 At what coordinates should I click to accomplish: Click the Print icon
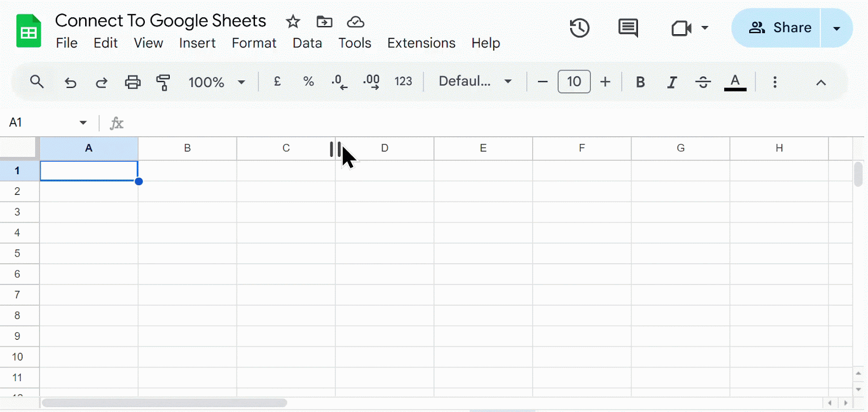pyautogui.click(x=133, y=82)
